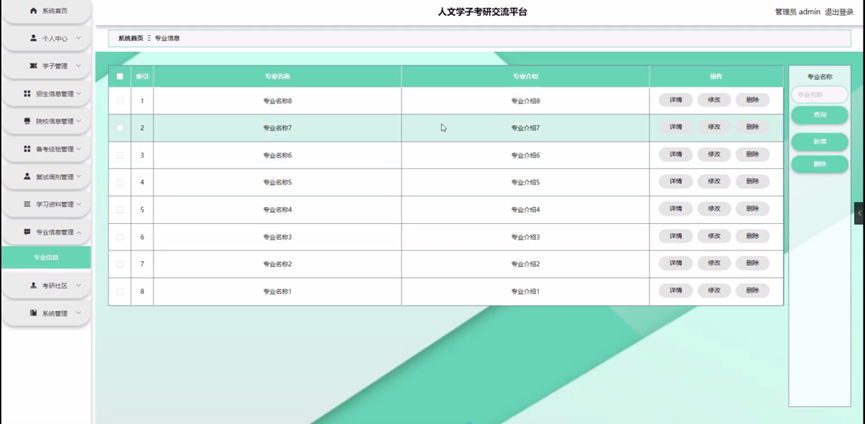Collapse the 专业信息管理 chevron
This screenshot has width=865, height=424.
(x=78, y=232)
